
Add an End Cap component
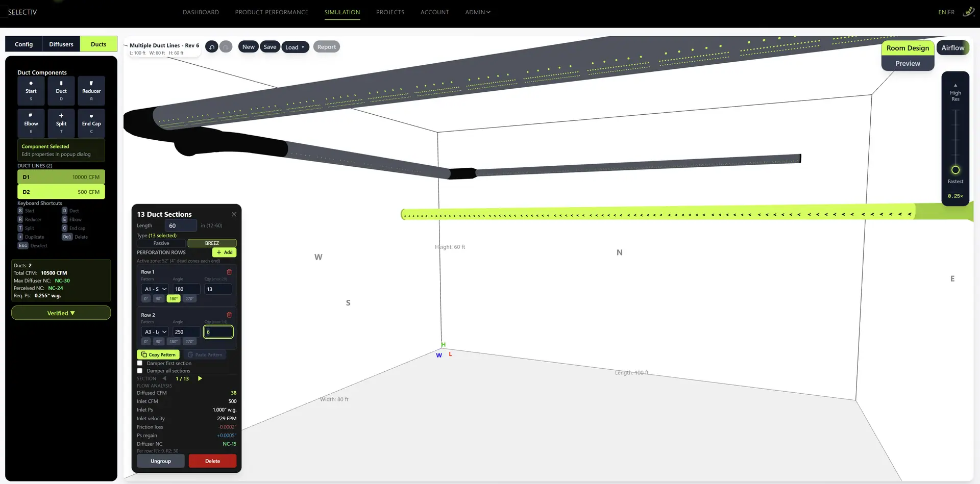coord(91,123)
